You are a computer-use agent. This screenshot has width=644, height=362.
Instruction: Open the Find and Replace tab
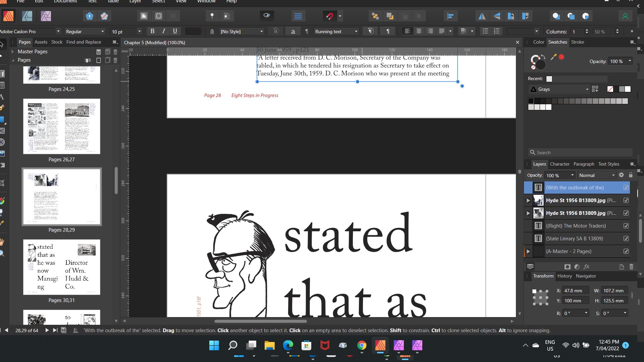click(x=84, y=42)
